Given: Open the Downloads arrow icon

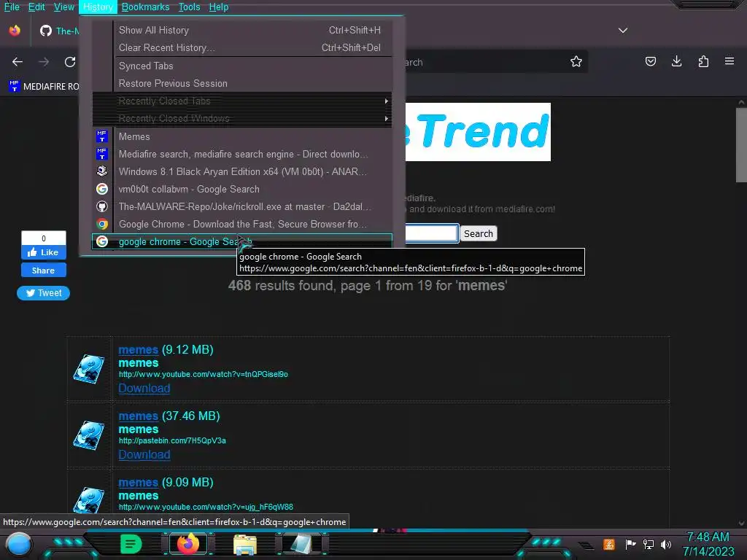Looking at the screenshot, I should [x=676, y=61].
